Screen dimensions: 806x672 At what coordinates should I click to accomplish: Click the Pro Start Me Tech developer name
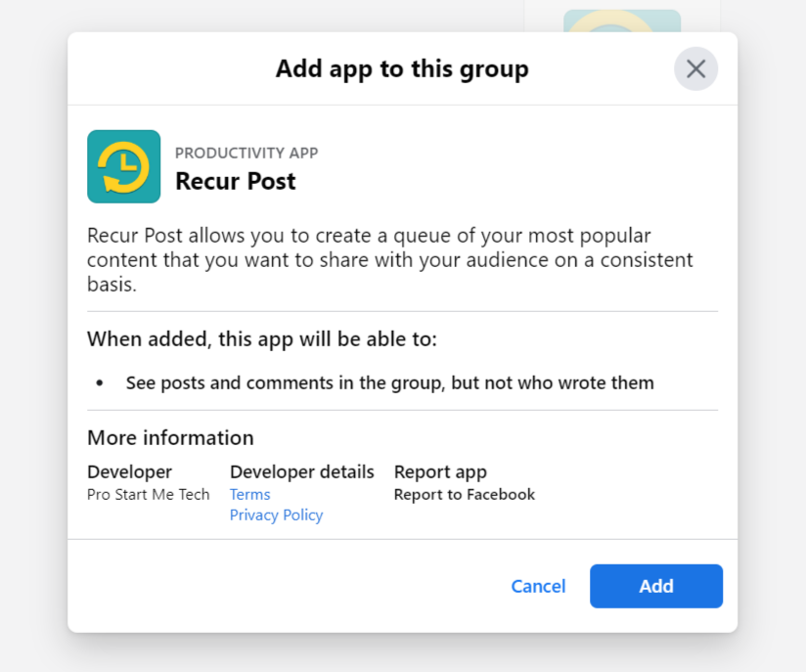pos(148,494)
